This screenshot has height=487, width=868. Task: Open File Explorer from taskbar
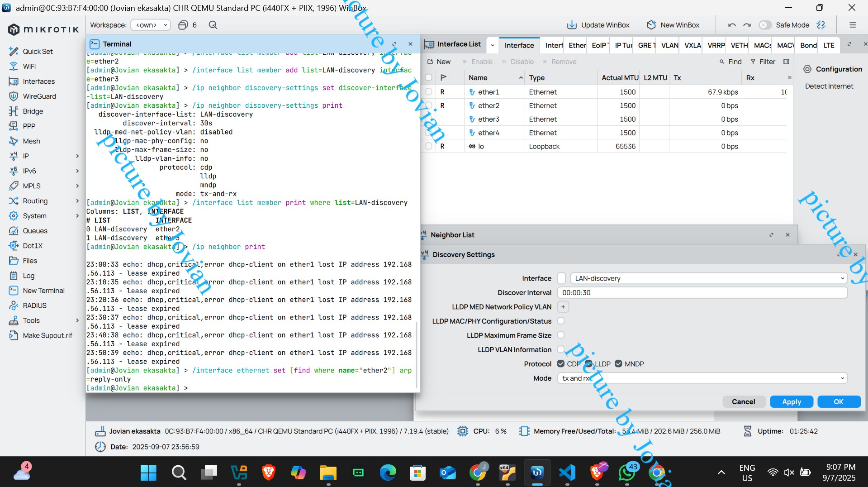point(328,473)
